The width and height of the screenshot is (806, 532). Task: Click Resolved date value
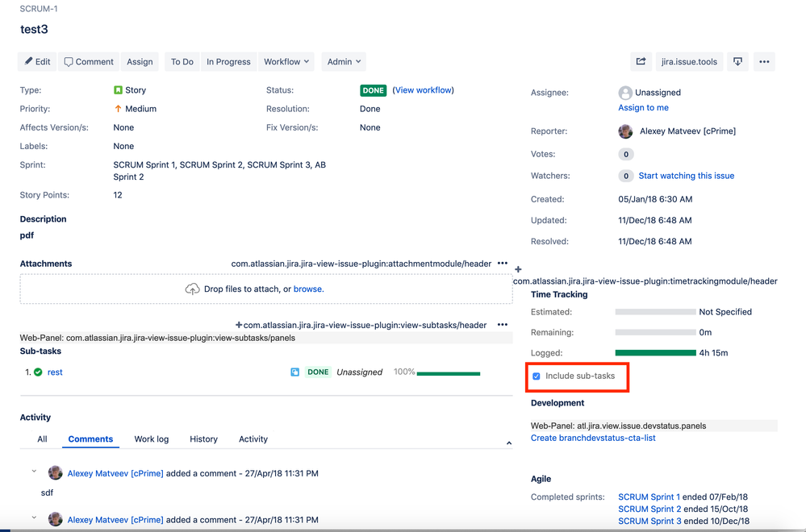tap(655, 241)
